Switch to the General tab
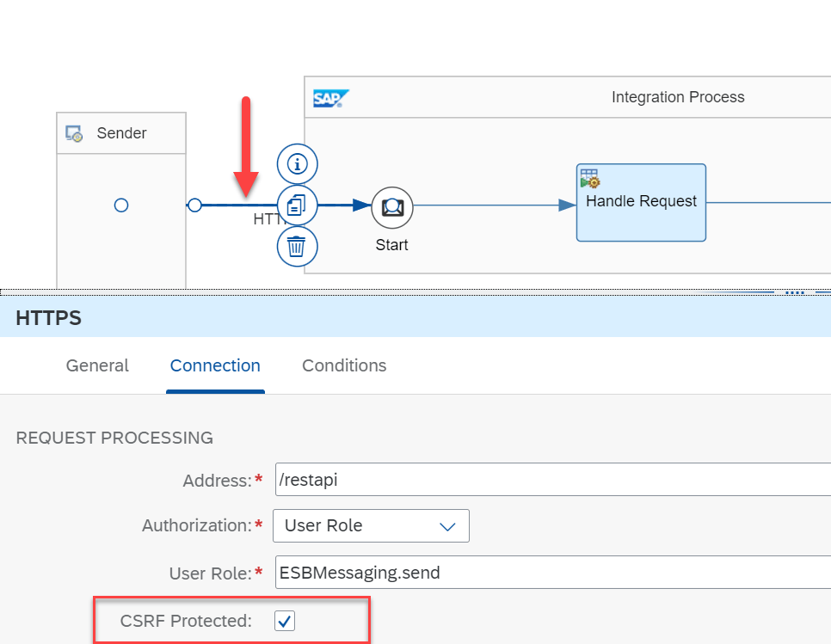Image resolution: width=831 pixels, height=644 pixels. pos(97,365)
